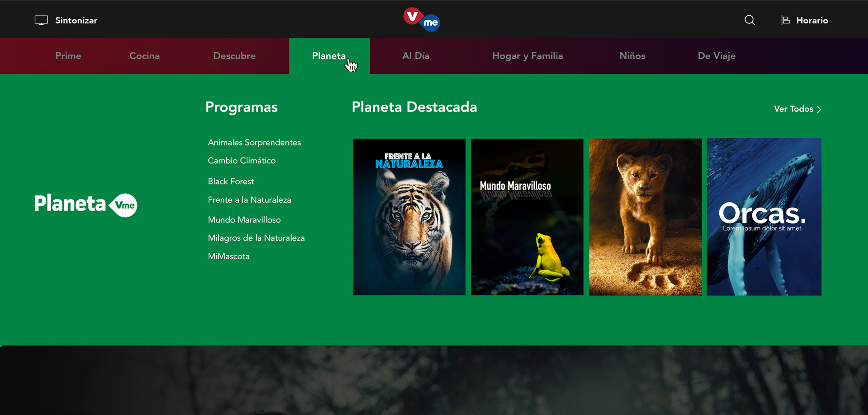Open Milagros de la Naturaleza link
This screenshot has height=415, width=868.
[256, 238]
